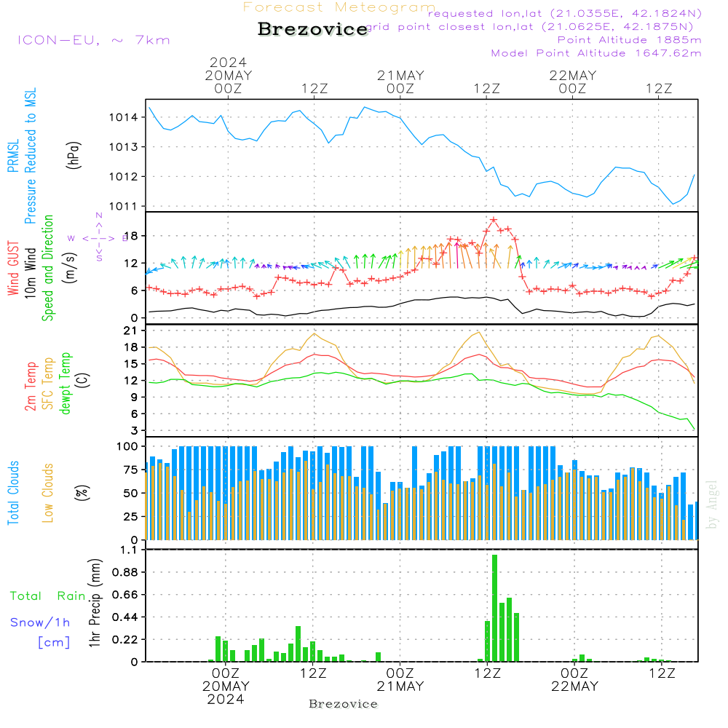Click the top-axis '2024 20MAY 00Z' time label

point(229,76)
